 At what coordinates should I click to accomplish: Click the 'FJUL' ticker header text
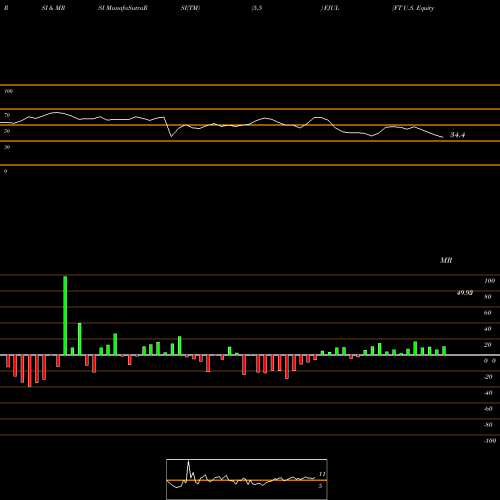click(330, 8)
